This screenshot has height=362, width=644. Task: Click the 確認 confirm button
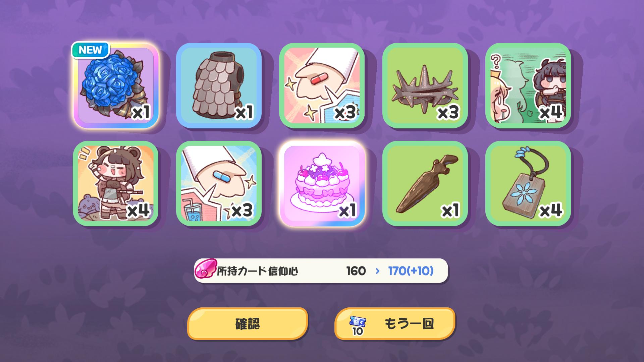coord(248,324)
